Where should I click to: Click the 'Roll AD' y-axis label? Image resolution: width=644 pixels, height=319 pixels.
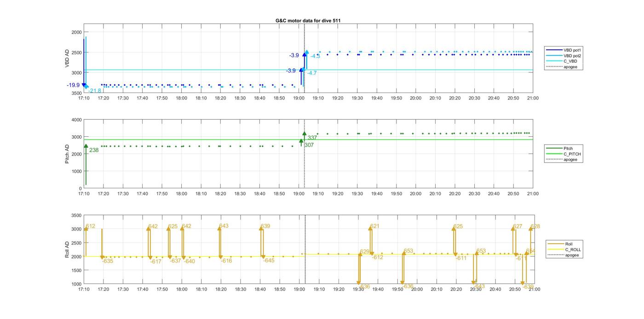point(67,250)
